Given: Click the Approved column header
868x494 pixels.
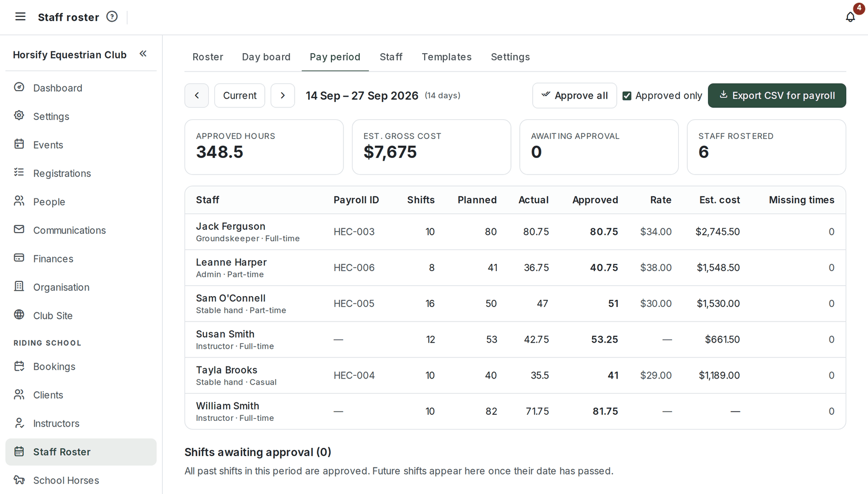Looking at the screenshot, I should point(595,200).
